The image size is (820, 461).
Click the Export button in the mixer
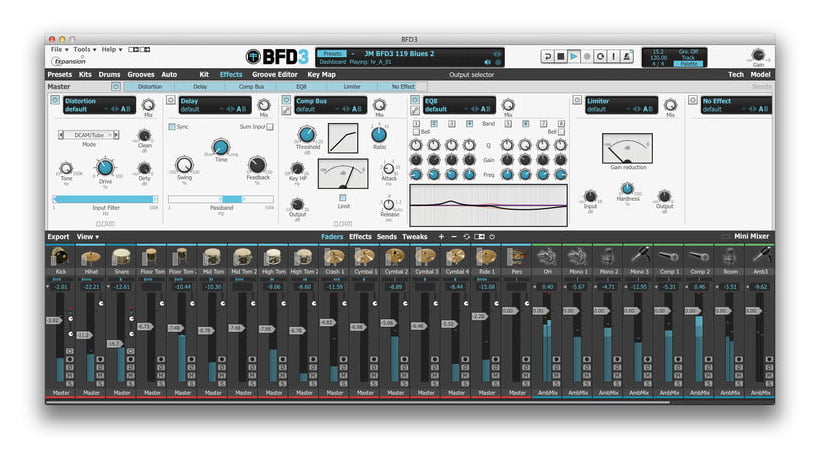point(58,237)
